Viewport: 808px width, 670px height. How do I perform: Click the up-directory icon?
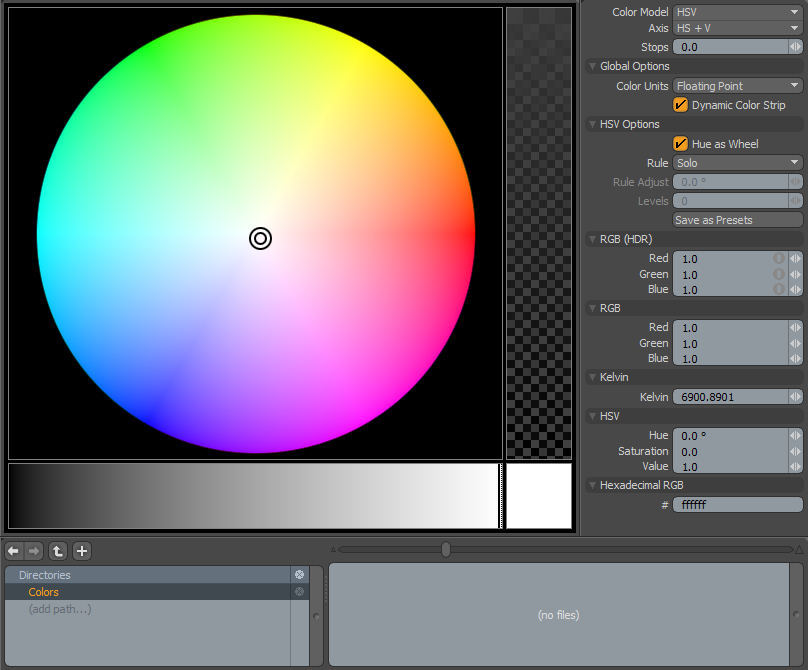pyautogui.click(x=57, y=551)
